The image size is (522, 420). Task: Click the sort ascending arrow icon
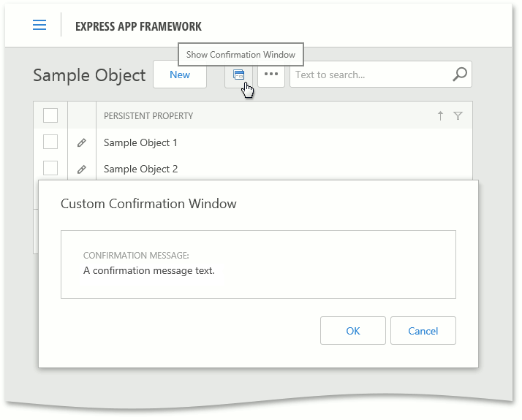[440, 115]
